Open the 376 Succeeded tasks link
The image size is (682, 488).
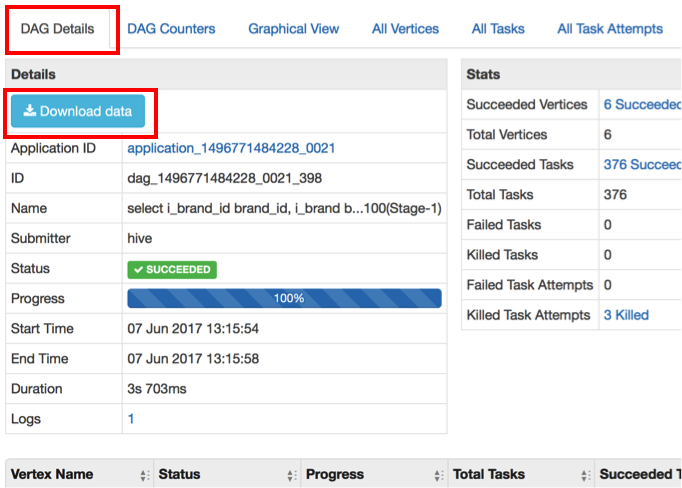[x=641, y=164]
